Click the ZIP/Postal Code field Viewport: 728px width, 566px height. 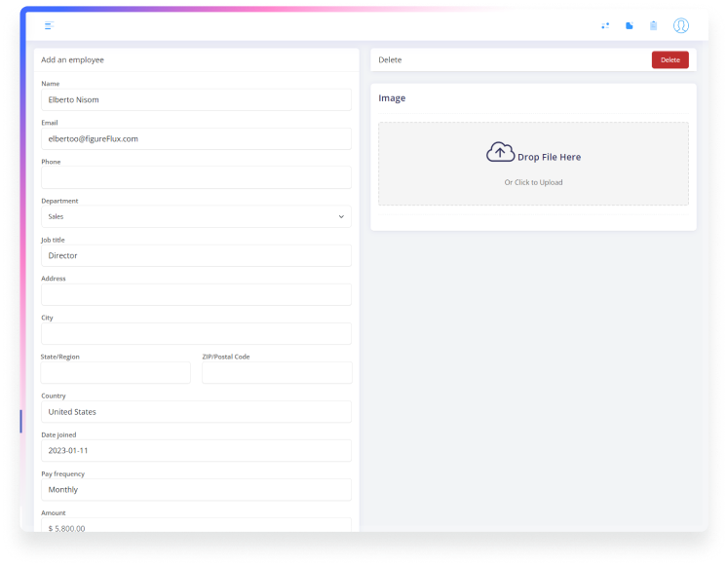coord(277,372)
